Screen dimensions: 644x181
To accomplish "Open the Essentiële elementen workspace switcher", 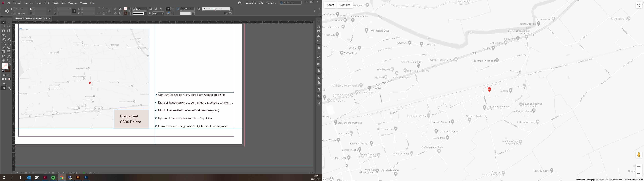I will coord(261,3).
